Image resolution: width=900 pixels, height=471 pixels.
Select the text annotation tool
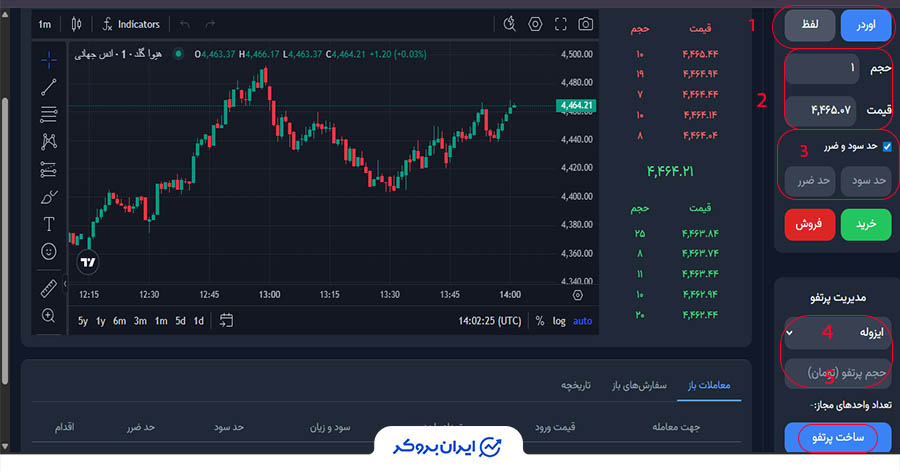49,224
